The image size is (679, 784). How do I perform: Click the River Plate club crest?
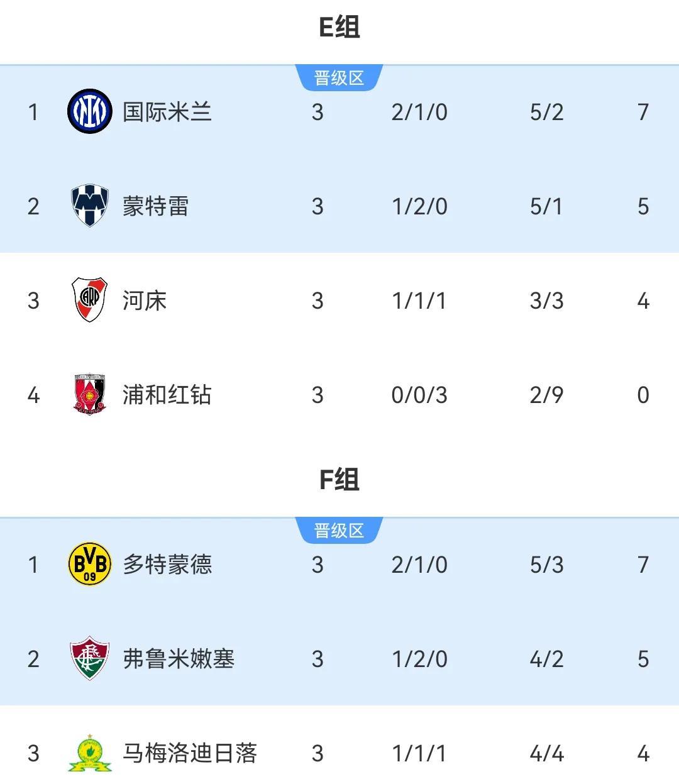point(90,300)
